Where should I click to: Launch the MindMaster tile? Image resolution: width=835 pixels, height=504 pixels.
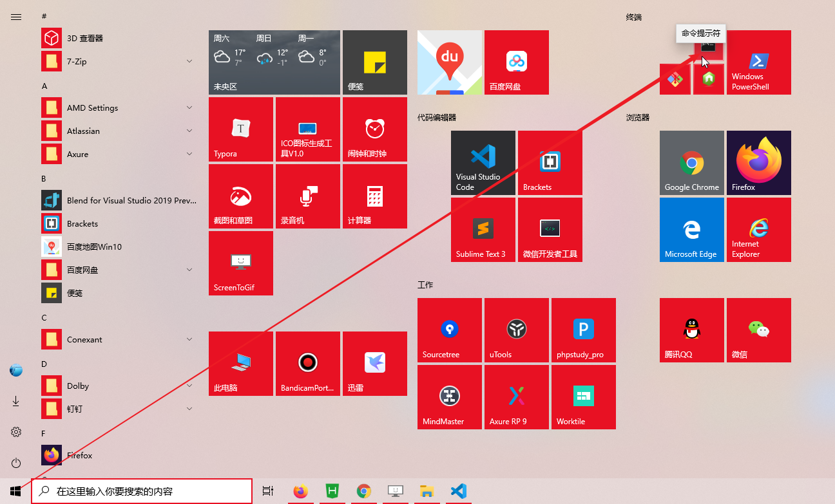tap(450, 397)
